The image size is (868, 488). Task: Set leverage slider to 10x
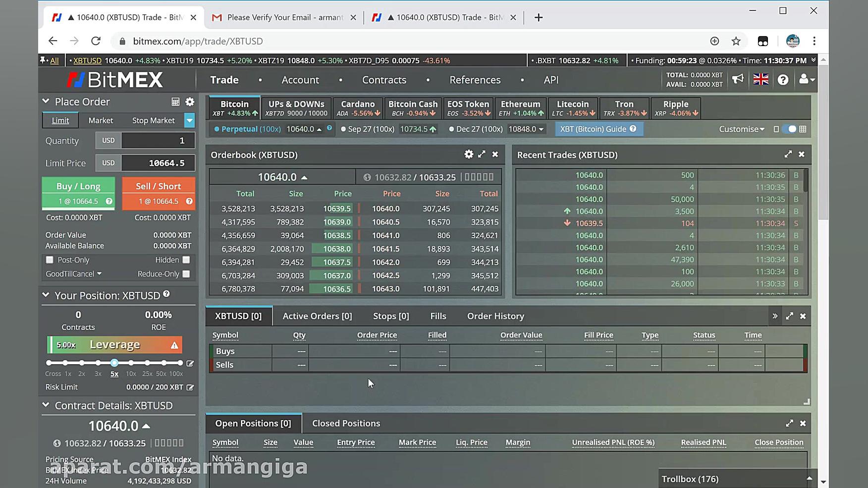131,363
